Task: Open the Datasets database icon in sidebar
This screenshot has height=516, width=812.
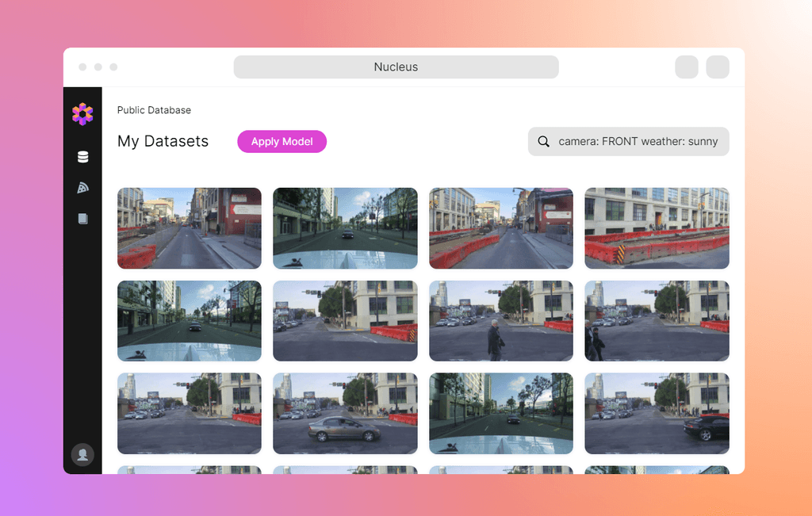Action: pos(83,156)
